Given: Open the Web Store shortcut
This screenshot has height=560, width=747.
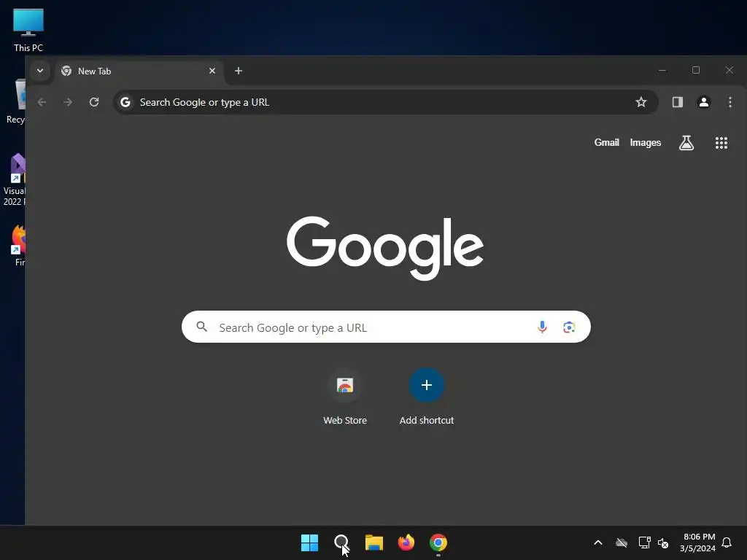Looking at the screenshot, I should pos(345,396).
